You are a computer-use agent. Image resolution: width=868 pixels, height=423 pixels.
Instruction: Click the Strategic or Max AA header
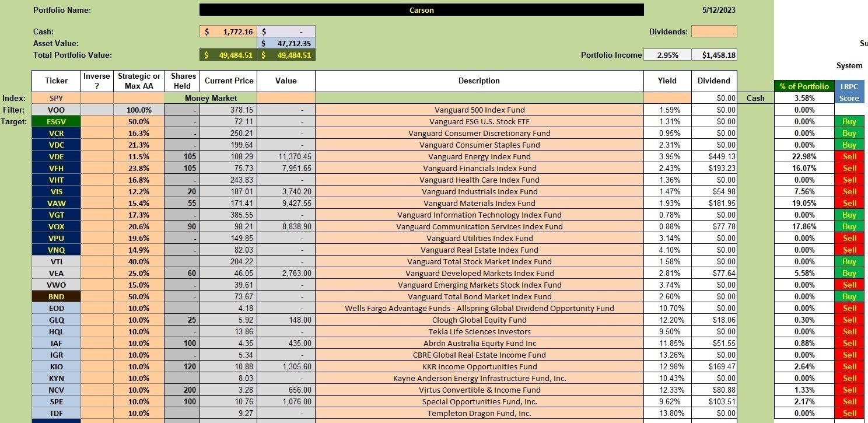(x=139, y=81)
